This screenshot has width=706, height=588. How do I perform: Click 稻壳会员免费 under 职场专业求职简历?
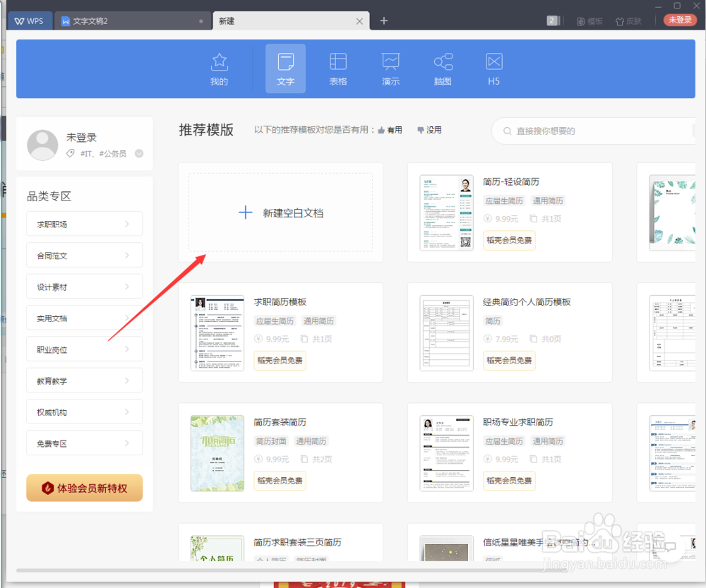[509, 481]
